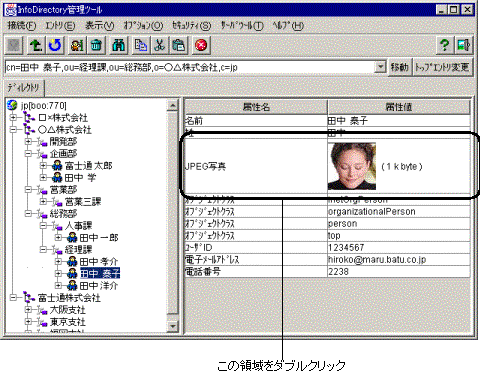This screenshot has height=381, width=480.
Task: Collapse the 総務部 node
Action: coord(28,214)
